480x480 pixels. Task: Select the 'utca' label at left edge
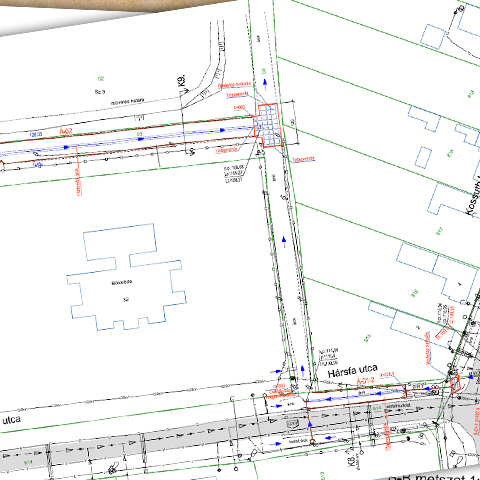[x=11, y=420]
